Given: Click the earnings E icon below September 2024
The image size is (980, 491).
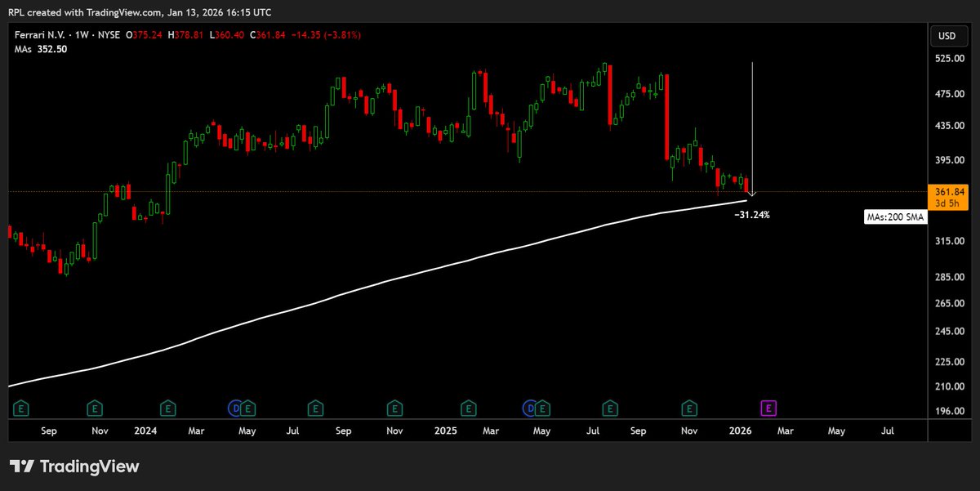Looking at the screenshot, I should [394, 407].
